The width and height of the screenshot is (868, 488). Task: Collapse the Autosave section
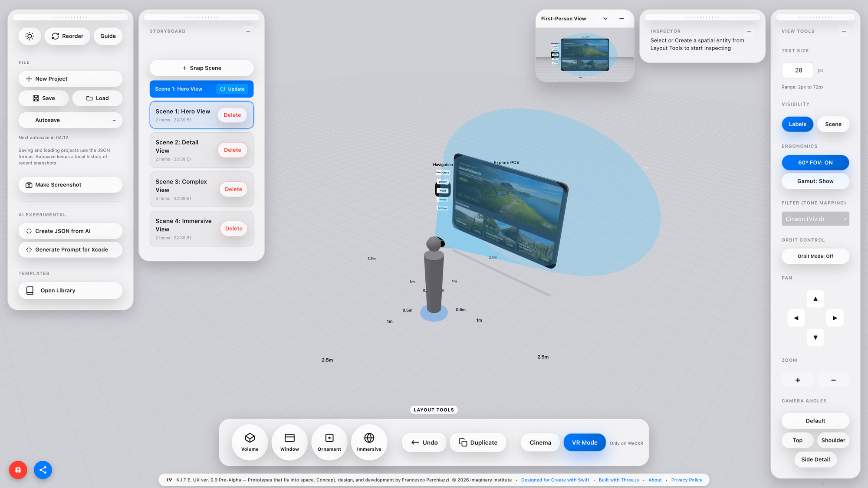pyautogui.click(x=114, y=120)
